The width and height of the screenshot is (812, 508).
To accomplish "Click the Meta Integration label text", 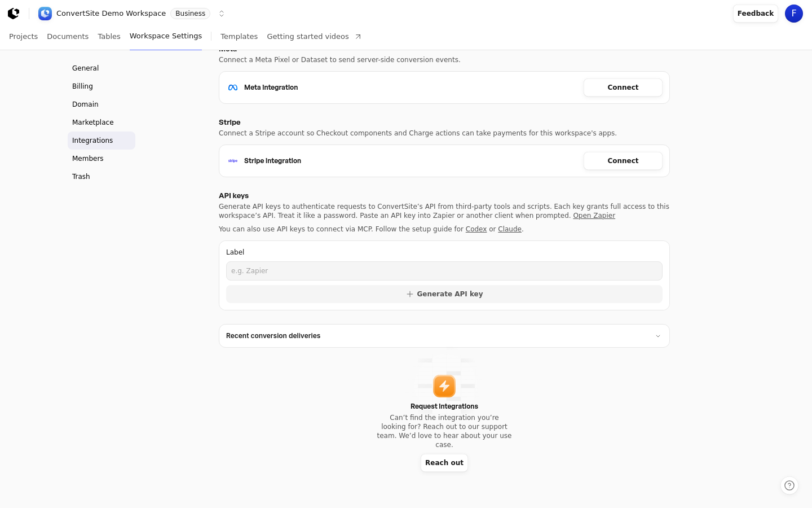I will pyautogui.click(x=271, y=87).
